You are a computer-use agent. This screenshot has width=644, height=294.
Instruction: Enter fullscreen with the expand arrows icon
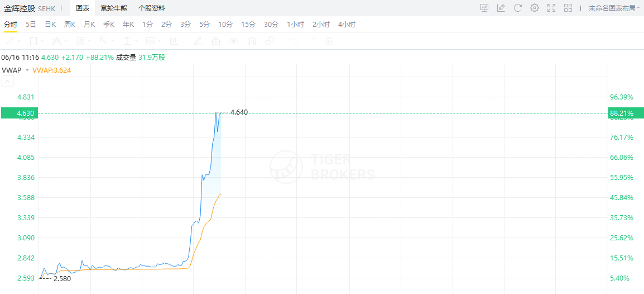[x=551, y=8]
